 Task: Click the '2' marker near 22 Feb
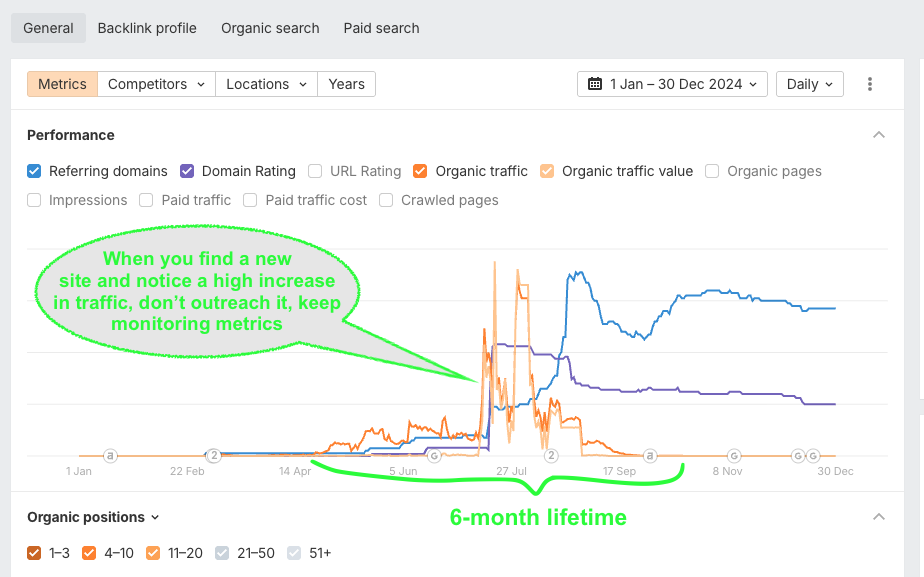[x=213, y=455]
